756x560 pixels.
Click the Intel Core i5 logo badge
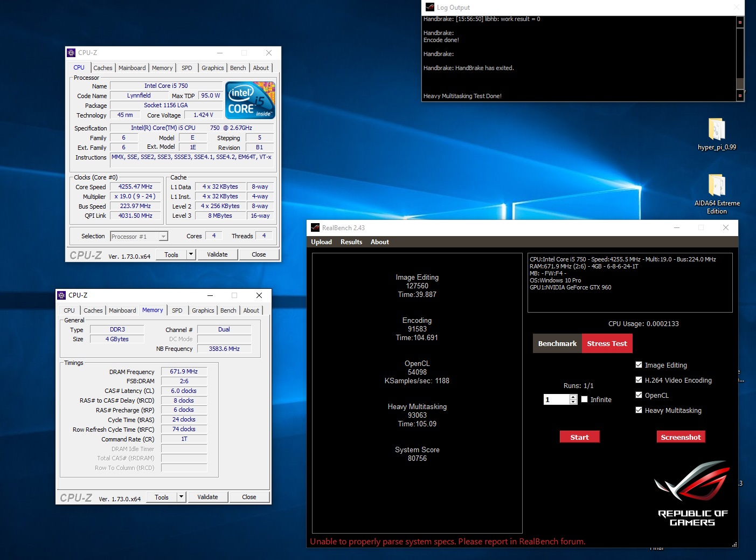point(250,100)
